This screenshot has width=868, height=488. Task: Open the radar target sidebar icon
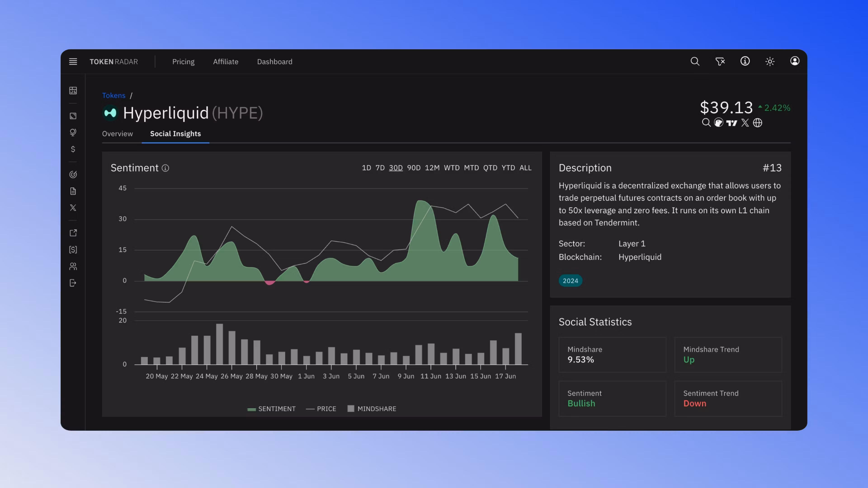tap(73, 174)
